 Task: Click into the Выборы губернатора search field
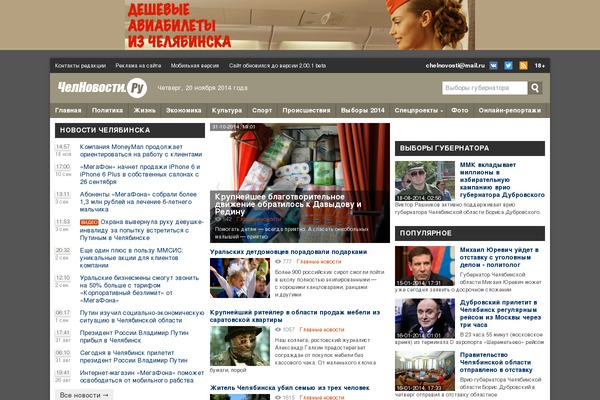[484, 88]
